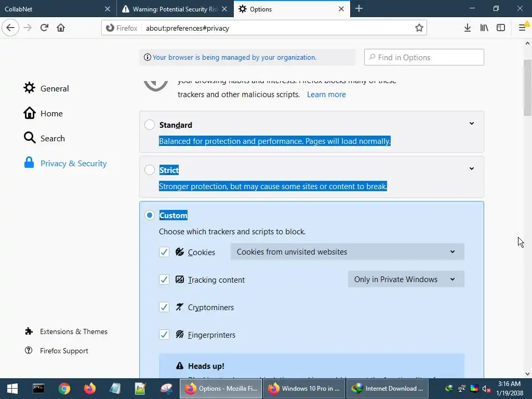This screenshot has height=399, width=532.
Task: Select the Standard protection radio button
Action: click(x=150, y=125)
